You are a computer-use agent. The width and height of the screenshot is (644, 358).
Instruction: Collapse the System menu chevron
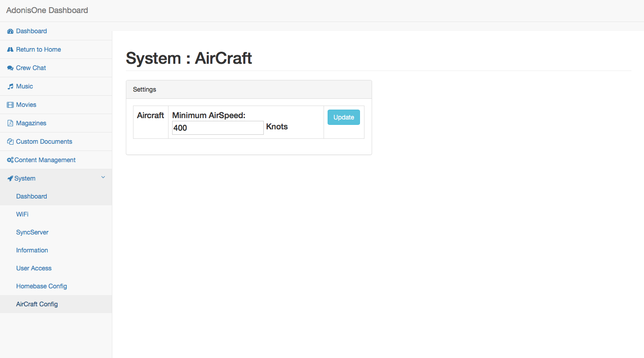point(103,178)
